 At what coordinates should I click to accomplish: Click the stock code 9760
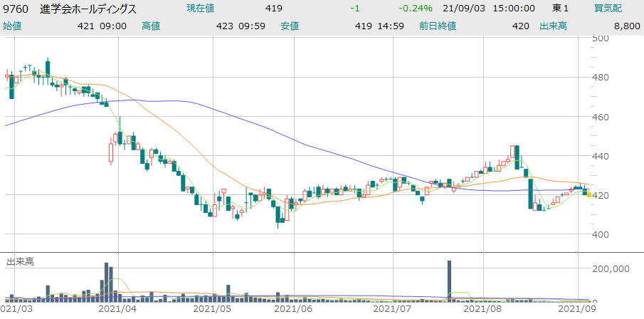[16, 9]
